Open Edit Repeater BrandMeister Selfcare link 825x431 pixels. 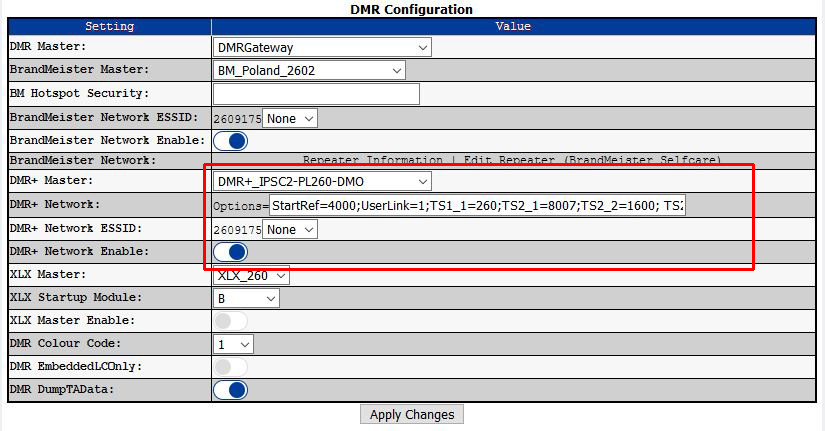[592, 159]
